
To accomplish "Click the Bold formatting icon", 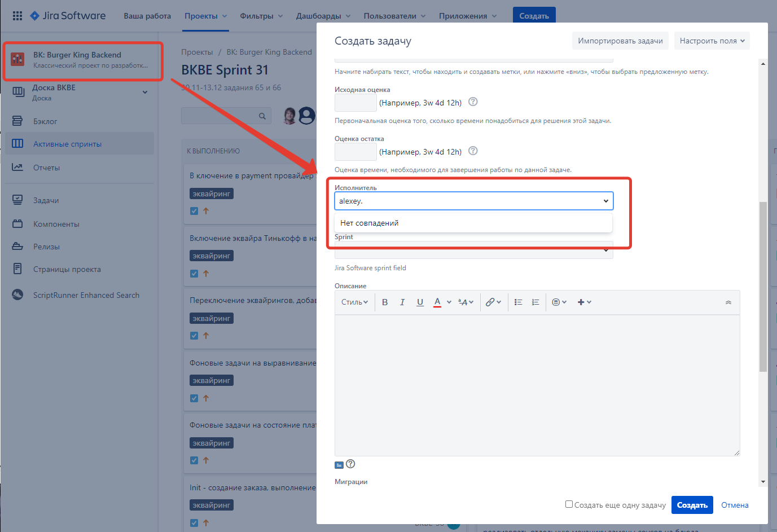I will coord(385,302).
